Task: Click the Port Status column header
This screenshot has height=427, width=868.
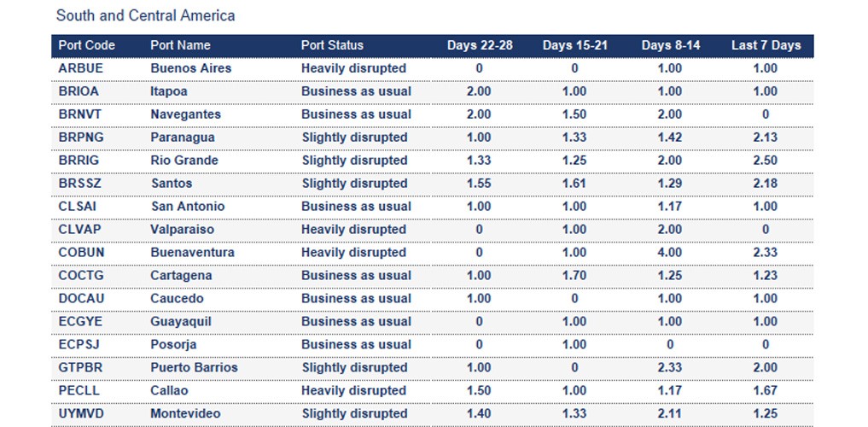Action: 332,45
